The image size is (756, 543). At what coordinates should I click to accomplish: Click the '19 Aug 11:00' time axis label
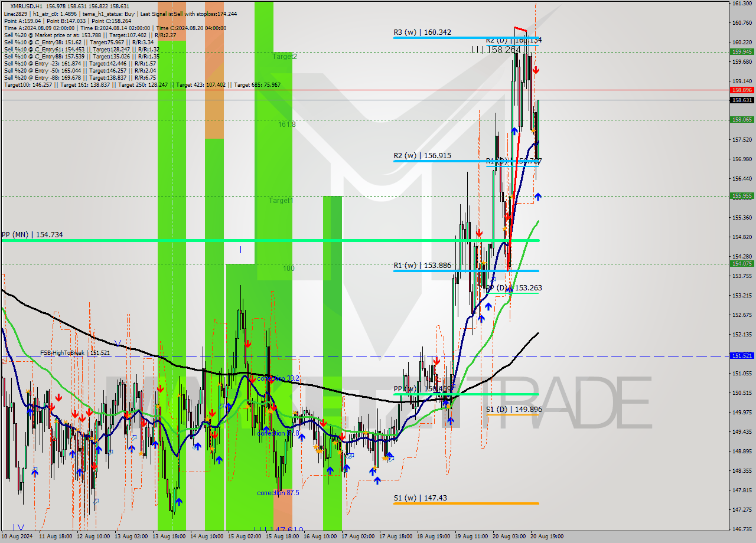(471, 537)
